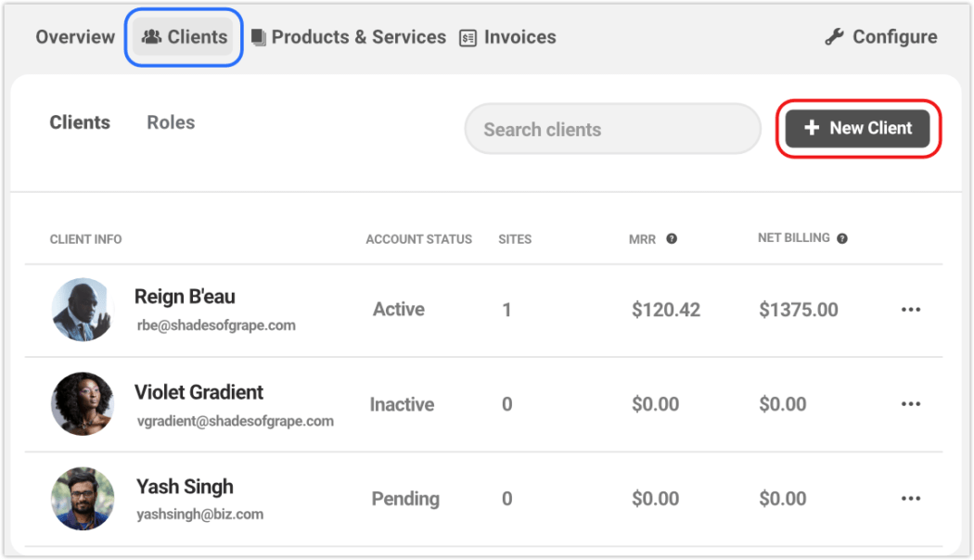Add a client with New Client button

tap(858, 129)
